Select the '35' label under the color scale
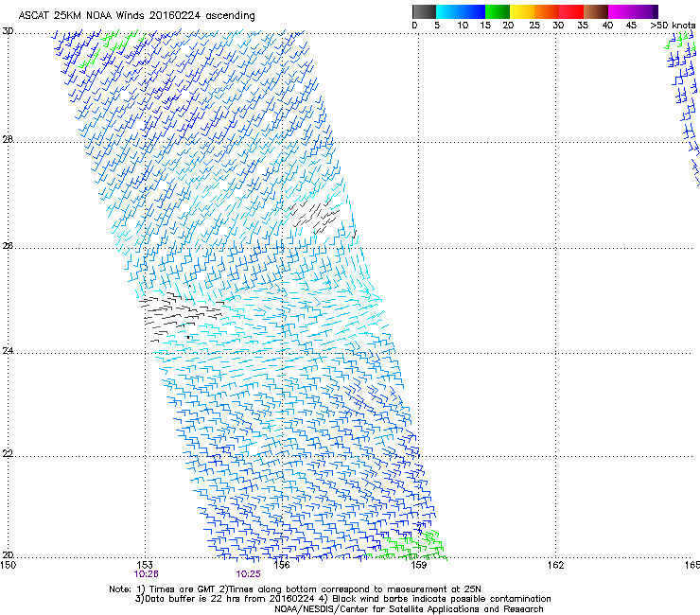This screenshot has height=615, width=700. 583,26
